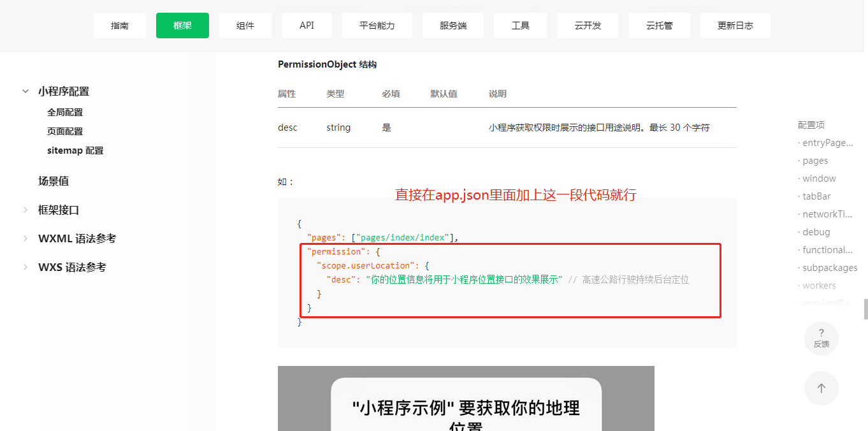
Task: Click the desc table cell
Action: (x=287, y=128)
